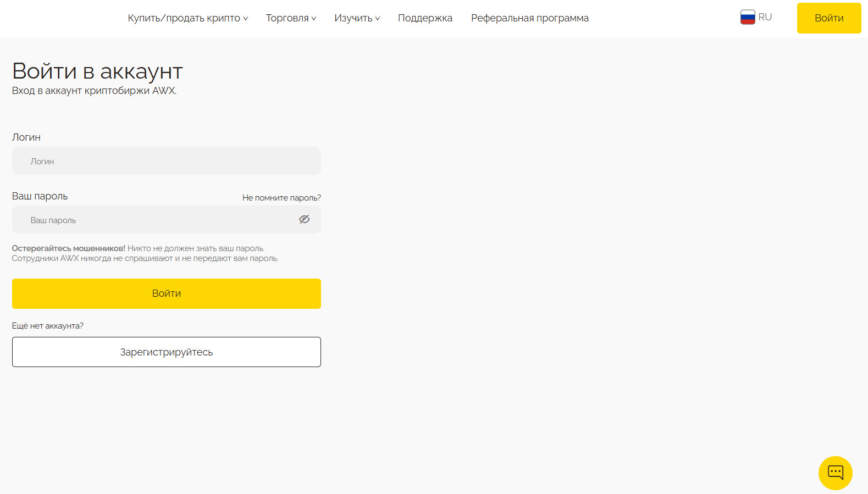Follow the Не помните пароль? link
Screen dimensions: 868x494
pos(281,198)
